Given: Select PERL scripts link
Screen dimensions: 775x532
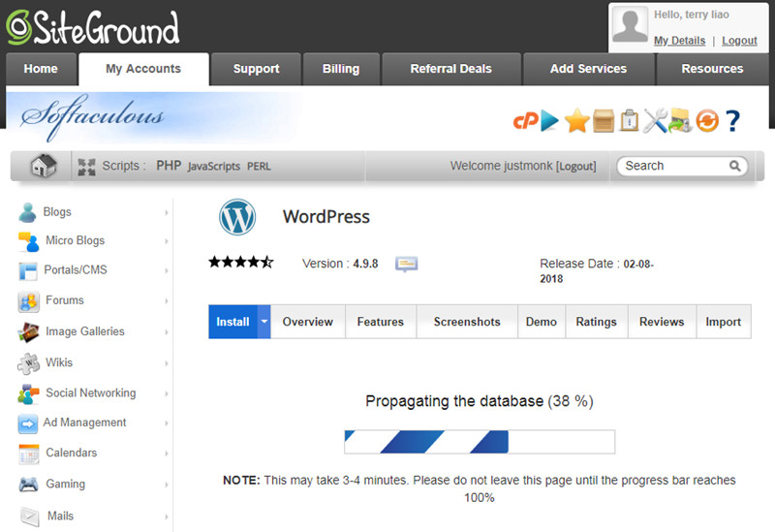Looking at the screenshot, I should [x=259, y=167].
